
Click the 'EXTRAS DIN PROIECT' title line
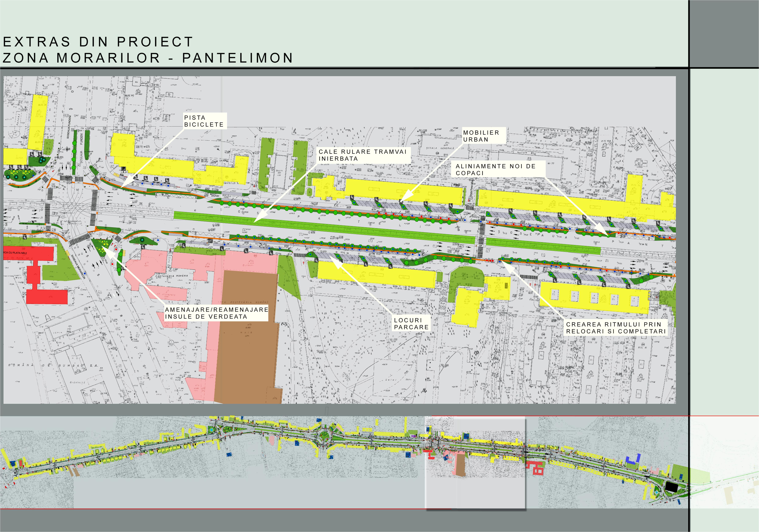[x=98, y=42]
